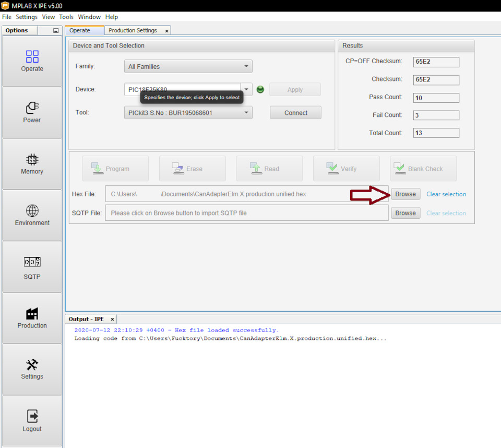
Task: Open the Window menu
Action: click(89, 17)
